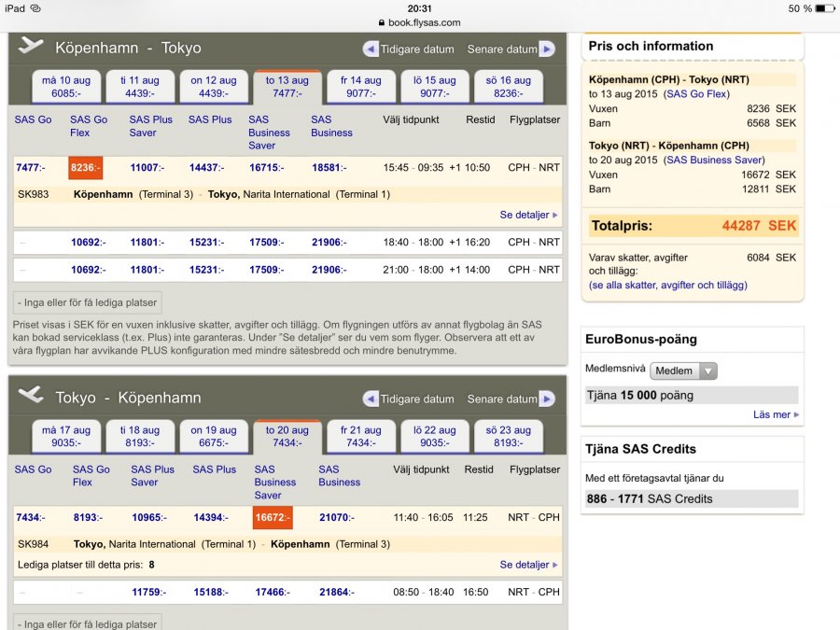This screenshot has width=840, height=630.
Task: Choose fare 21906:- on the 21:00 departure
Action: click(x=329, y=270)
